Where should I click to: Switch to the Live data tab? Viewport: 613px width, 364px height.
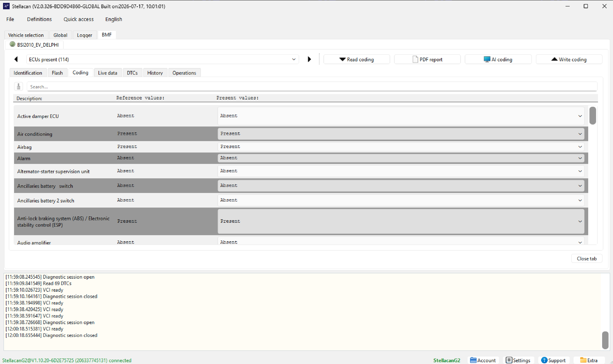pos(108,73)
